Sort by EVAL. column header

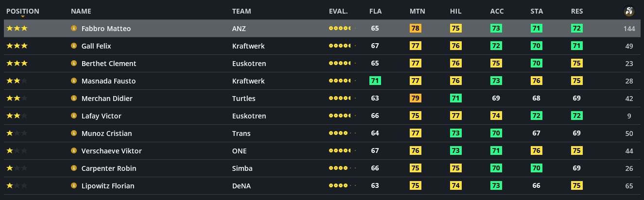coord(338,11)
